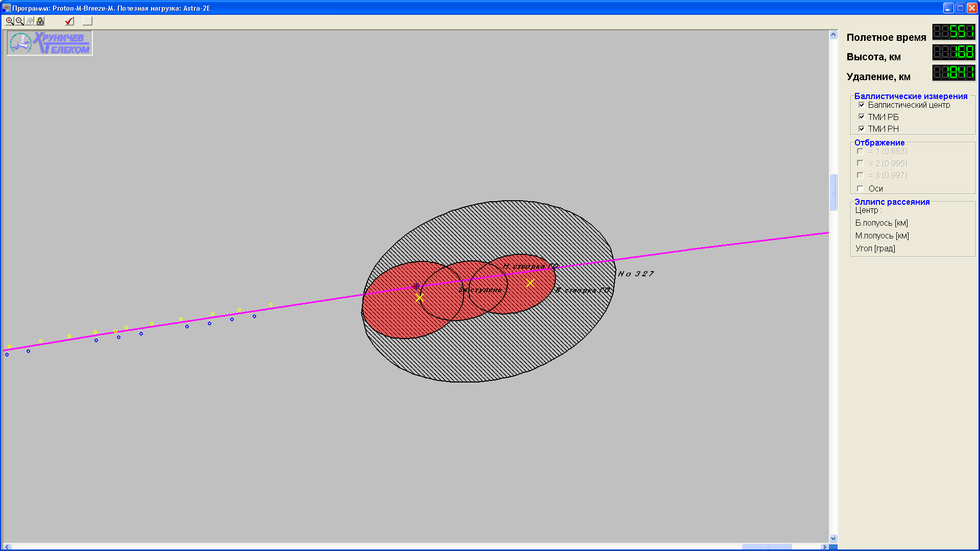Image resolution: width=980 pixels, height=551 pixels.
Task: Click the yellow cross marker near red dot
Action: click(419, 298)
